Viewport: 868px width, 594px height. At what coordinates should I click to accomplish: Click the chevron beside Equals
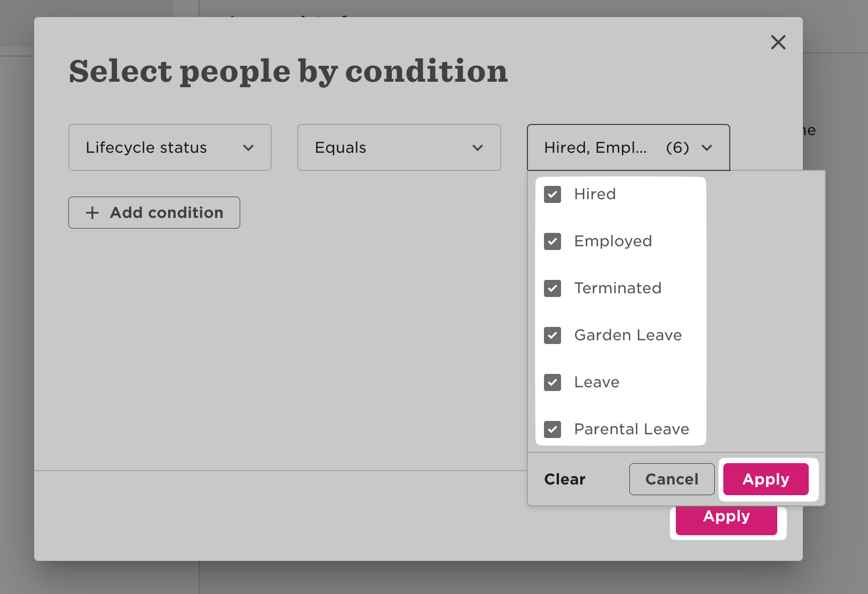(478, 148)
